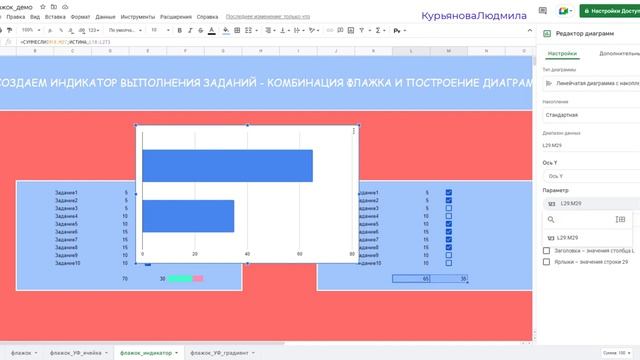Click the horizontal align icon

[x=268, y=30]
